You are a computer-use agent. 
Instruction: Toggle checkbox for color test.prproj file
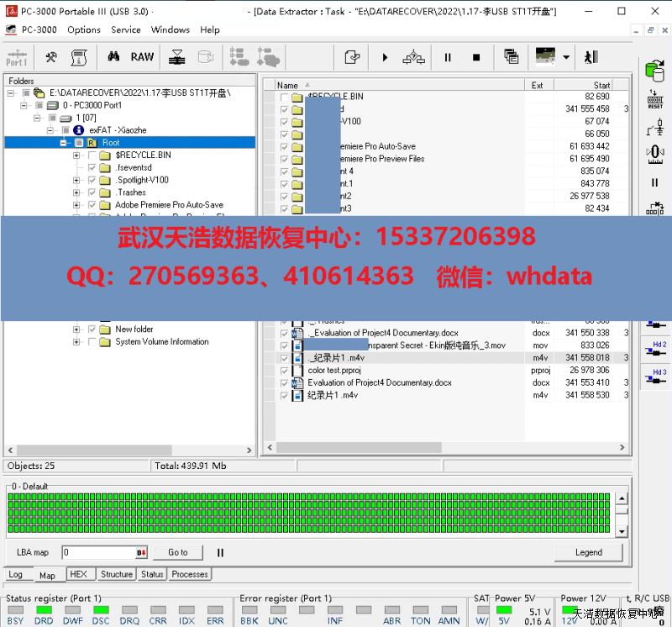click(285, 371)
